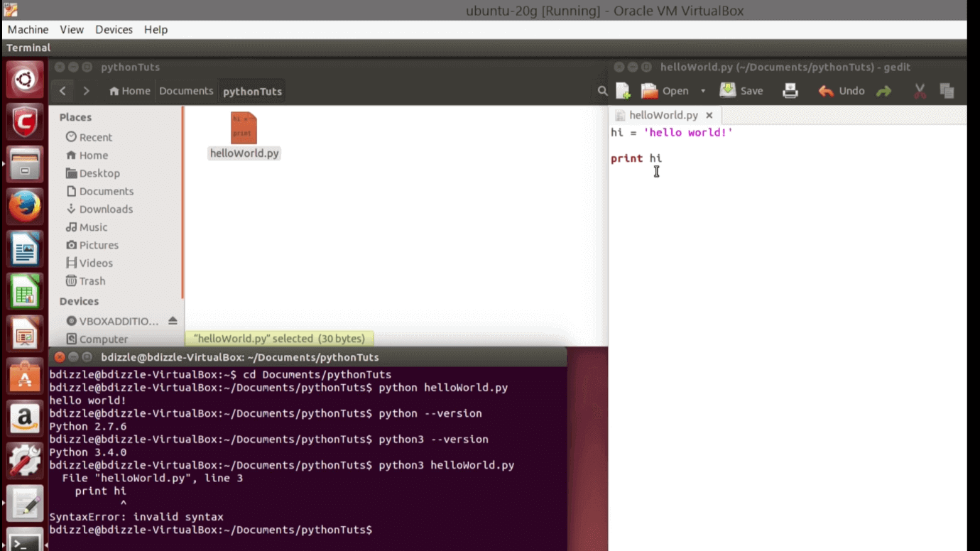Launch Firefox from the Ubuntu dock
Screen dimensions: 980x551
(24, 206)
